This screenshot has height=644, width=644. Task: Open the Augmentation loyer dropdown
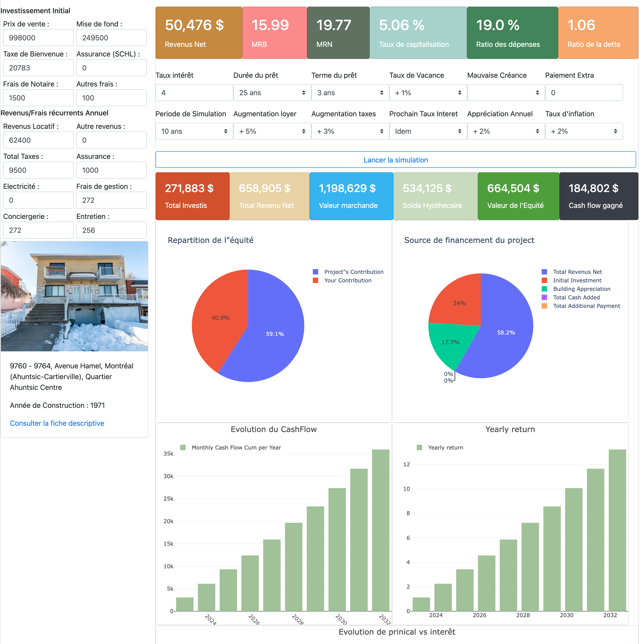pyautogui.click(x=272, y=131)
